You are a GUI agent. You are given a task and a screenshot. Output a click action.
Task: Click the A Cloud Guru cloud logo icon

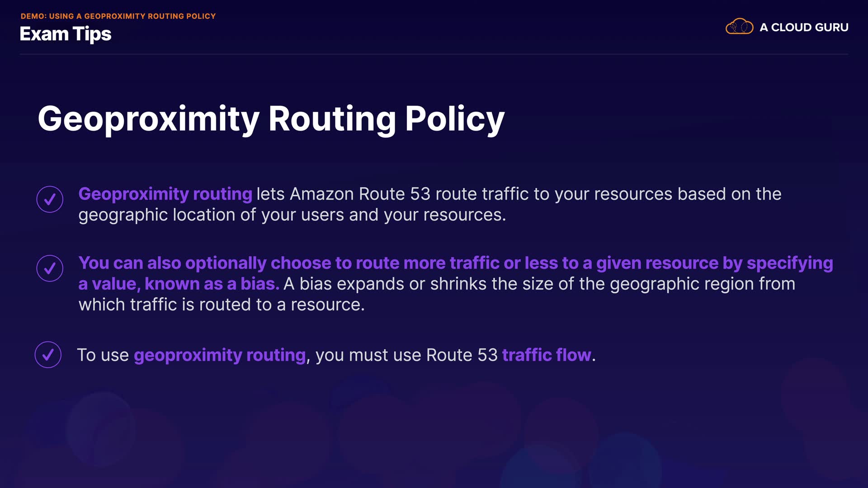(x=739, y=27)
